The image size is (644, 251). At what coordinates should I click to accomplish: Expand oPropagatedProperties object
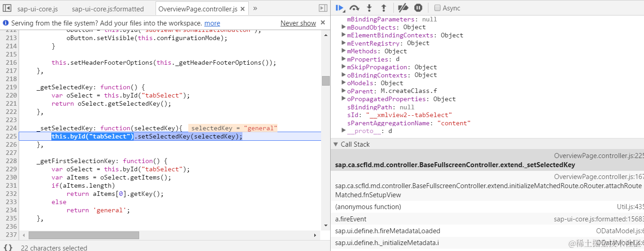344,99
